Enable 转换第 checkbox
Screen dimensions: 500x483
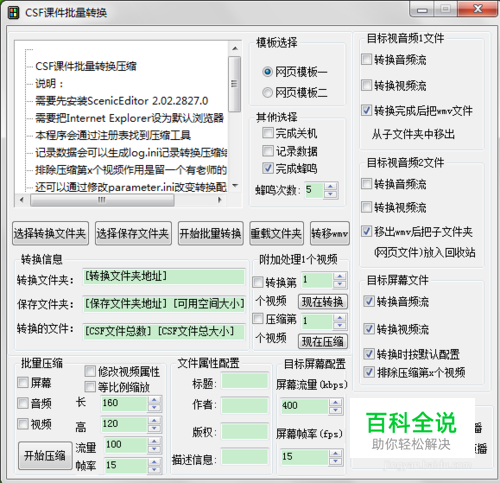coord(258,282)
